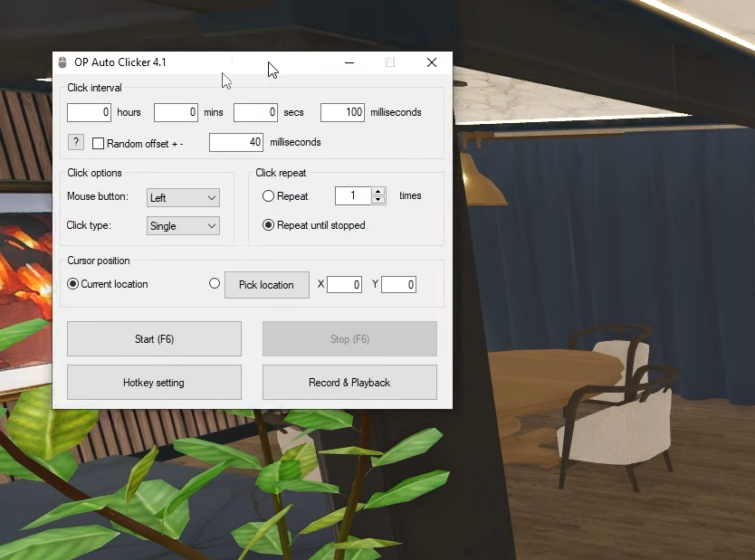Focus the repeat times number field
Screen dimensions: 755x560
(353, 195)
